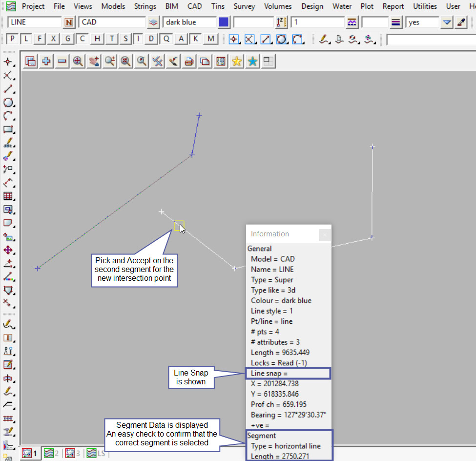Click the plus zoom-in view button

(x=46, y=61)
